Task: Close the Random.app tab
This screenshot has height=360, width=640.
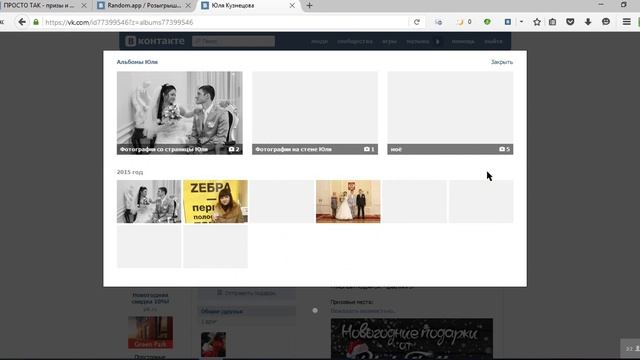Action: click(x=188, y=5)
